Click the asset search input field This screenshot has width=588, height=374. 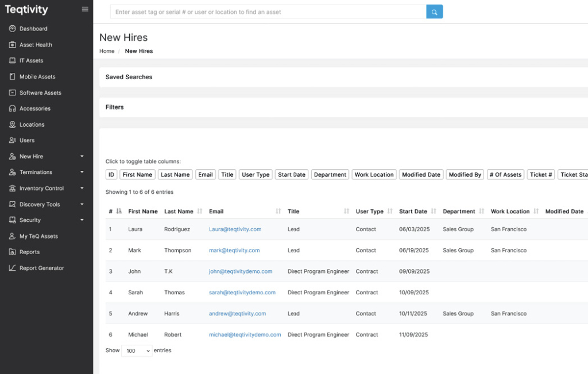click(x=268, y=12)
